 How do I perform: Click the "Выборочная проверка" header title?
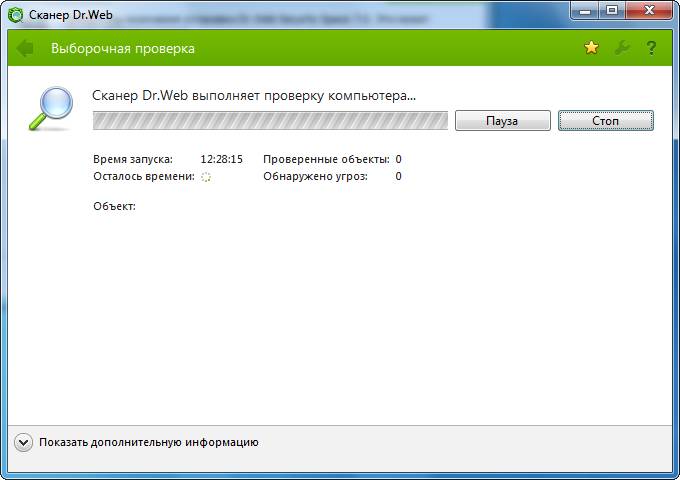123,48
